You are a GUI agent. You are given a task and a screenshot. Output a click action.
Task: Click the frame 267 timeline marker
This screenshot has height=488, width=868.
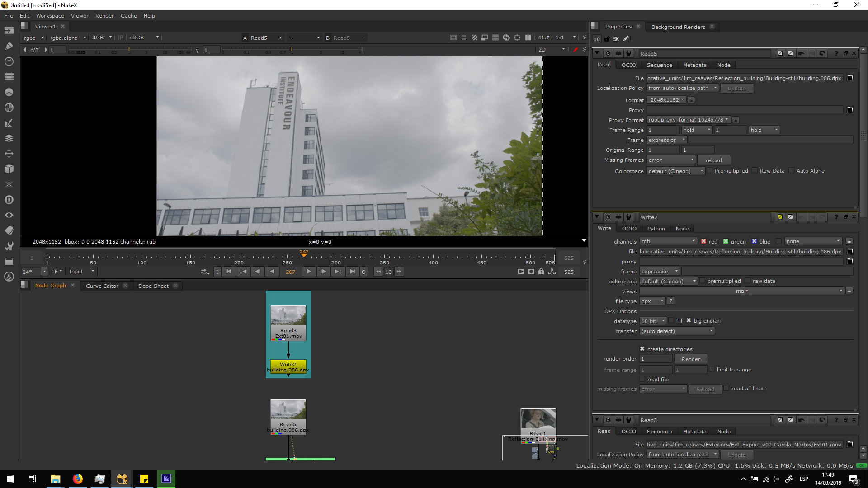pyautogui.click(x=304, y=255)
